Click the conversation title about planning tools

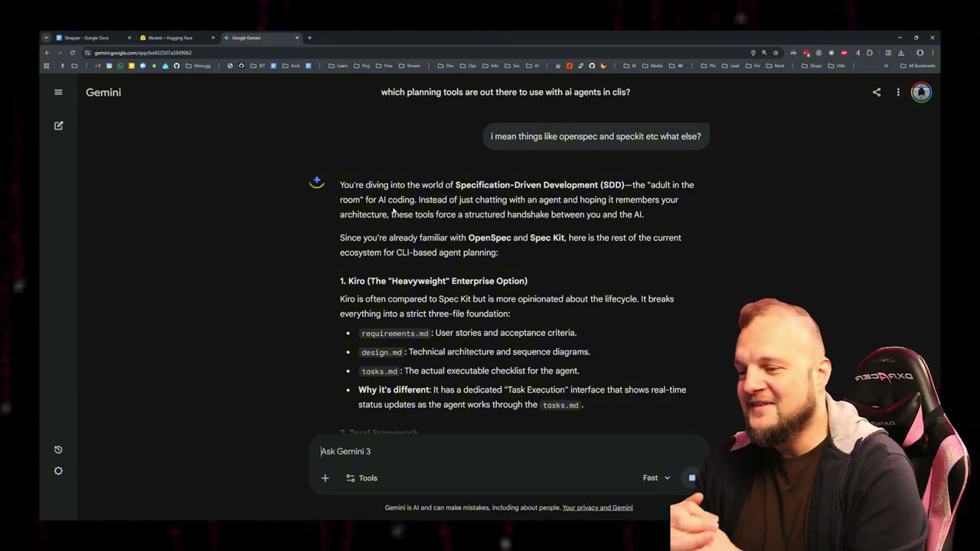(x=505, y=92)
